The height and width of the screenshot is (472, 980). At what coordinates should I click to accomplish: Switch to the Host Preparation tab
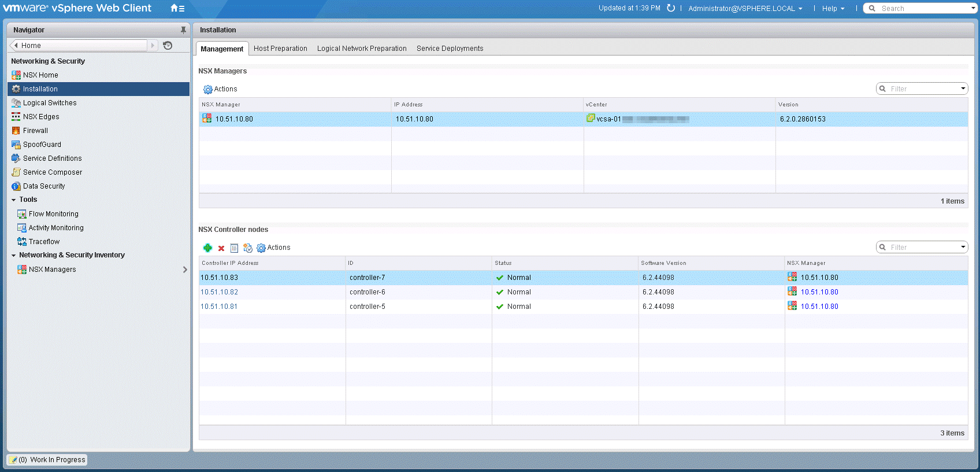click(x=280, y=49)
